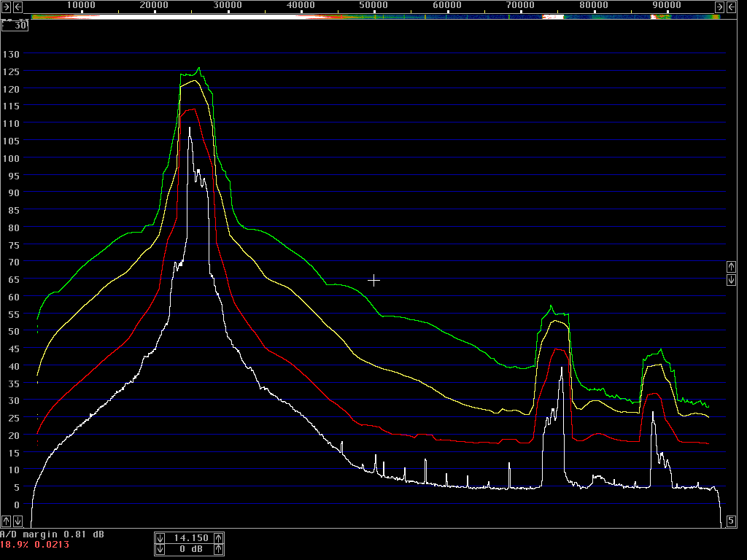Viewport: 747px width, 560px height.
Task: Click the down-arrow button at right edge of spectrum
Action: pyautogui.click(x=731, y=279)
